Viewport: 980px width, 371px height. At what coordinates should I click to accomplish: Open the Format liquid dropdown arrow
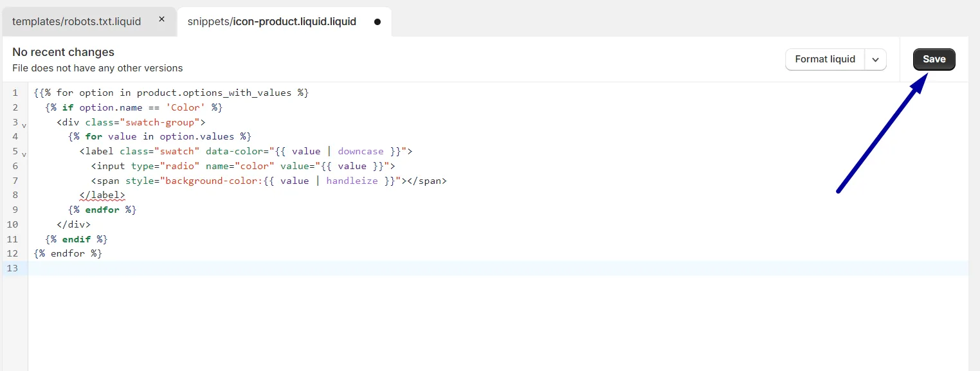coord(876,59)
